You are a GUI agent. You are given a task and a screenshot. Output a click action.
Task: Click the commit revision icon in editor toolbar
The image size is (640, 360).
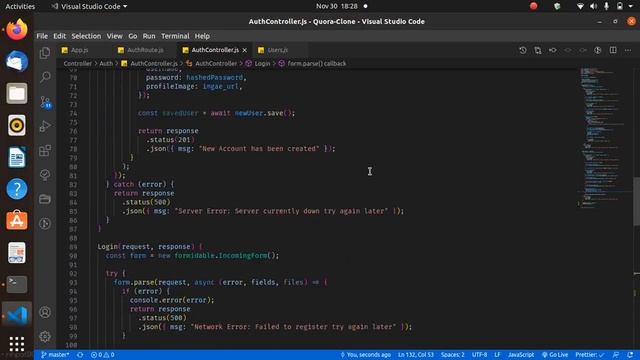pos(553,50)
